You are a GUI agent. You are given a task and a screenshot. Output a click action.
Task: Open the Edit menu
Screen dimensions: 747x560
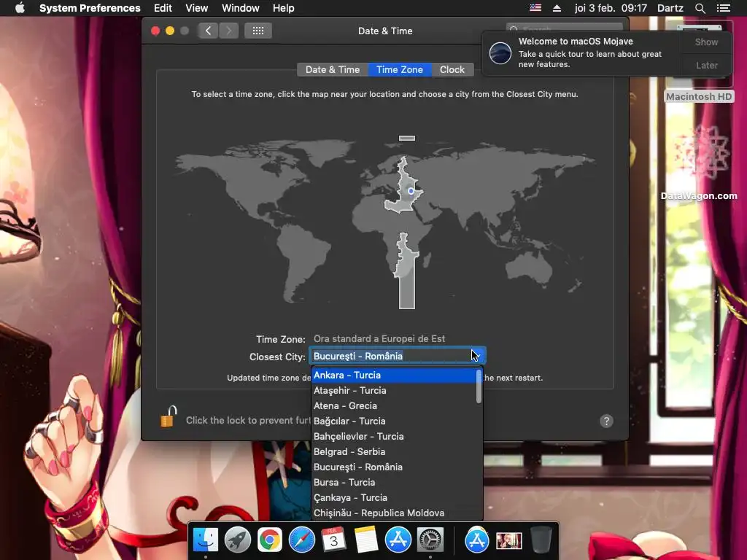click(163, 8)
